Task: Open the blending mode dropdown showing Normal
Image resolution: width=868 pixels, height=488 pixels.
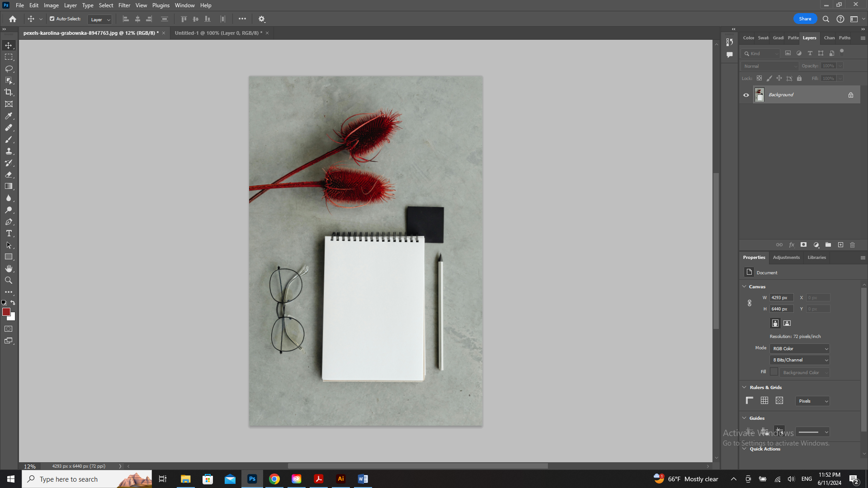Action: point(769,66)
